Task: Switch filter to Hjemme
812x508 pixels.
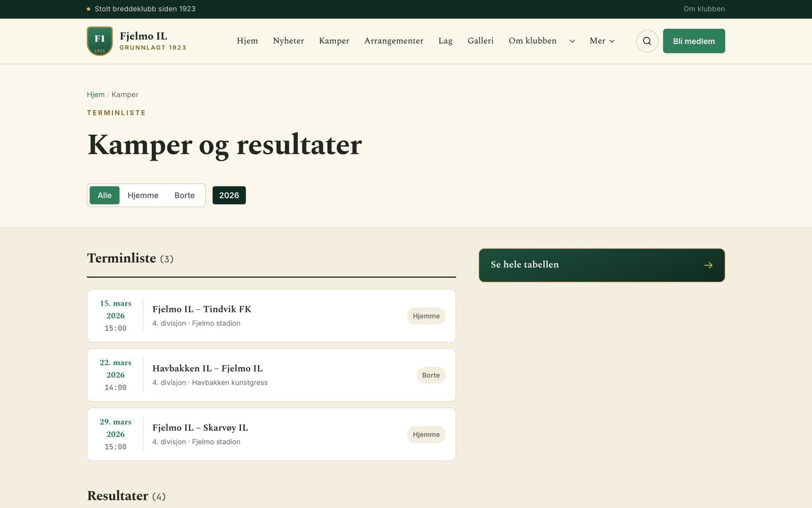Action: click(143, 195)
